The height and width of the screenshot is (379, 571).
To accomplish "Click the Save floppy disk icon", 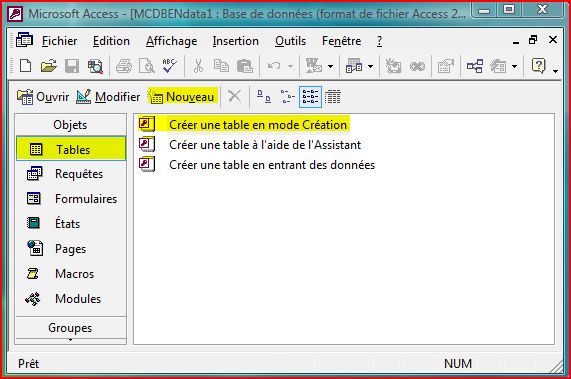I will point(72,66).
